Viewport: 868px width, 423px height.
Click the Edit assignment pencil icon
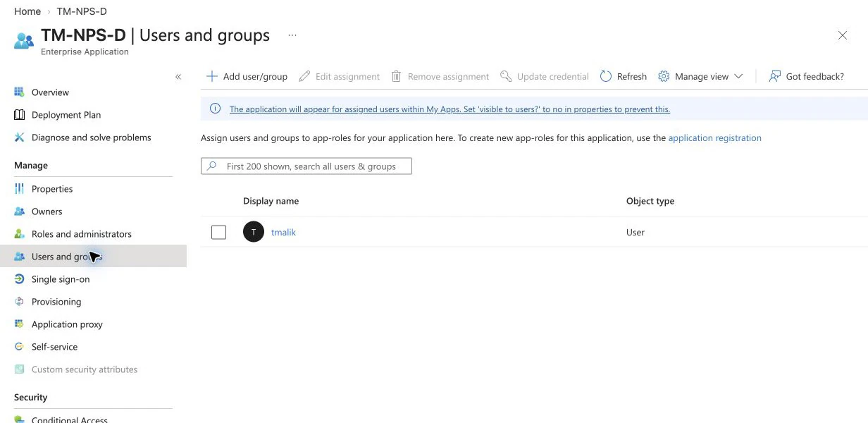click(x=304, y=76)
